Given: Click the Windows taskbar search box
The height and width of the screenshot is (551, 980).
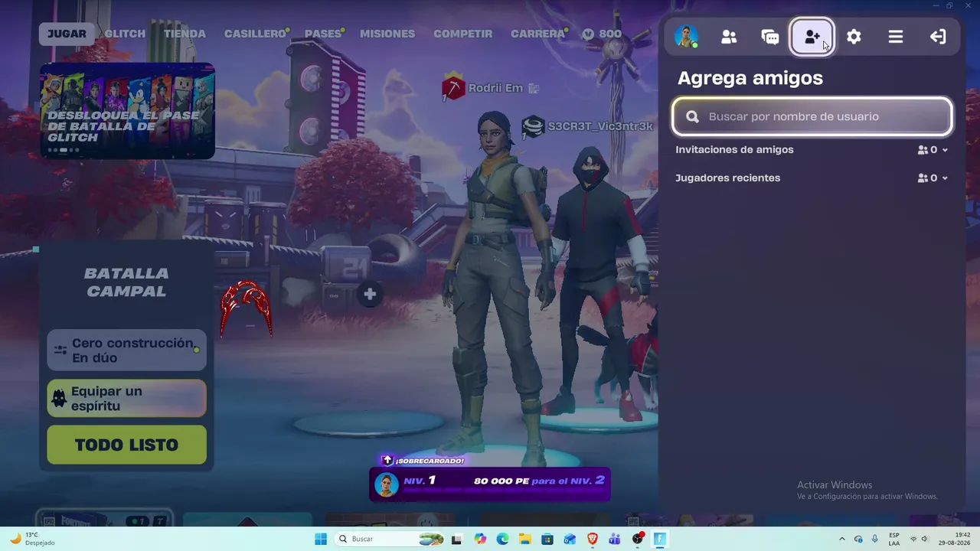Looking at the screenshot, I should pyautogui.click(x=390, y=539).
